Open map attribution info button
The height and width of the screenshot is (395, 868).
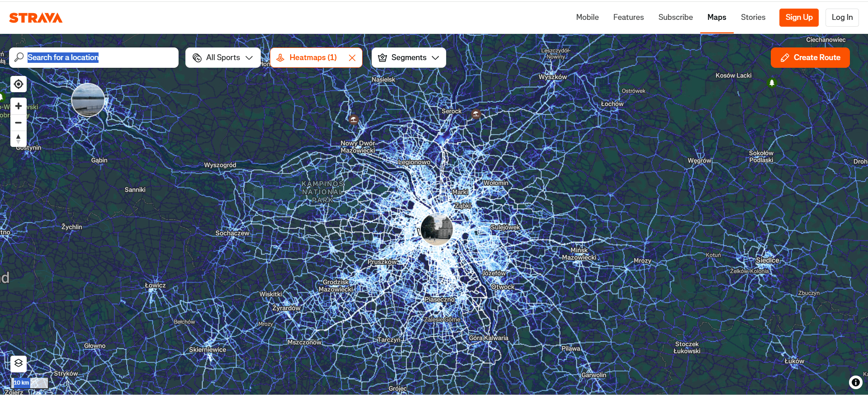856,382
